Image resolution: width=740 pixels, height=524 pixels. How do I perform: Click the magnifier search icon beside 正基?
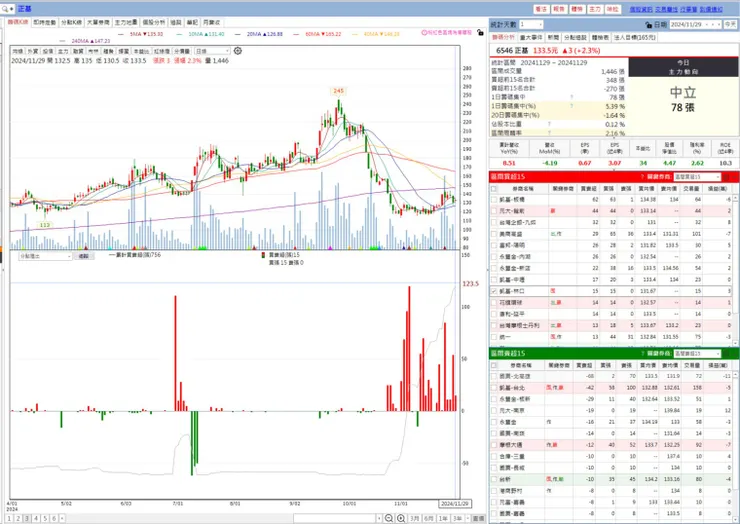[x=5, y=9]
